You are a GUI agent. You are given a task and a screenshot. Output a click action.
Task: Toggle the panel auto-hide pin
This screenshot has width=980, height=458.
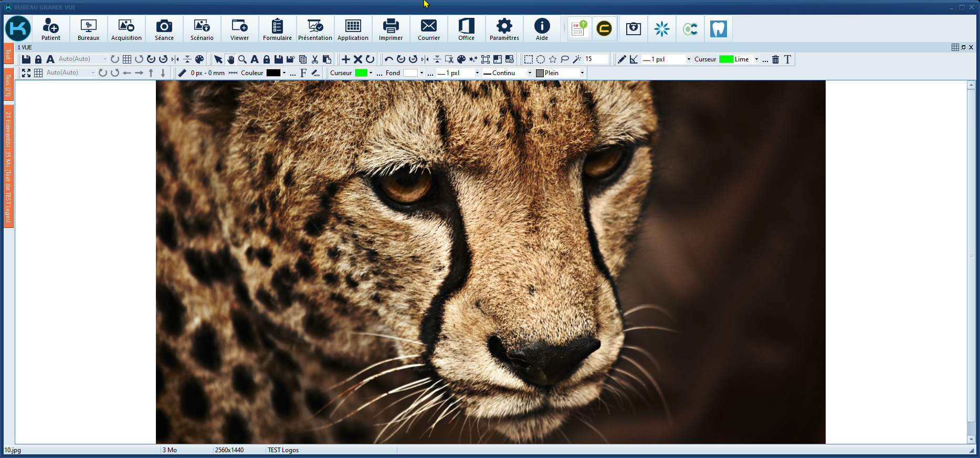(x=963, y=47)
